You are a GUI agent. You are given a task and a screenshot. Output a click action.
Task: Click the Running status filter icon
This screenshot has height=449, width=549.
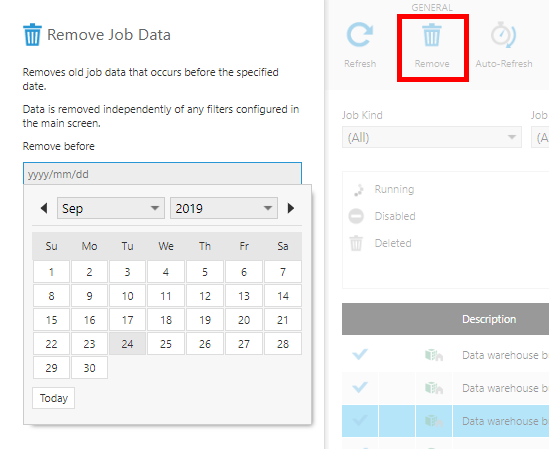[358, 190]
